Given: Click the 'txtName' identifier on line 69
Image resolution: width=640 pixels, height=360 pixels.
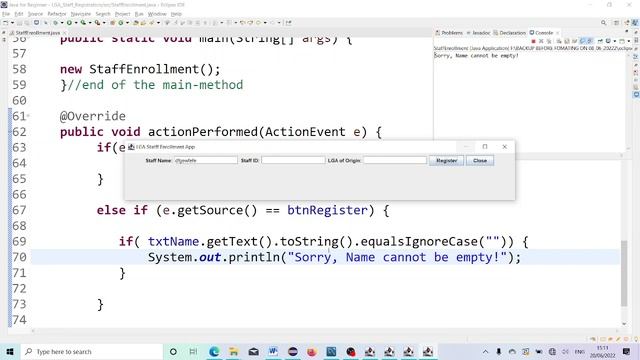Looking at the screenshot, I should [173, 242].
